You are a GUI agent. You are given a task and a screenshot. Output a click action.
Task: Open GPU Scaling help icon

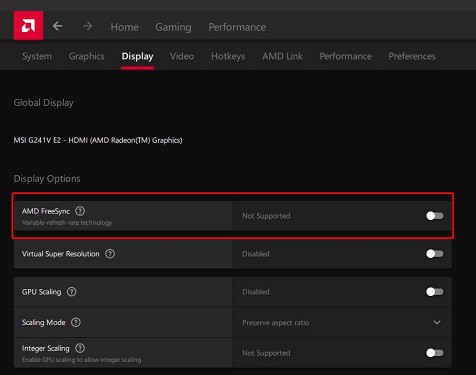click(72, 292)
